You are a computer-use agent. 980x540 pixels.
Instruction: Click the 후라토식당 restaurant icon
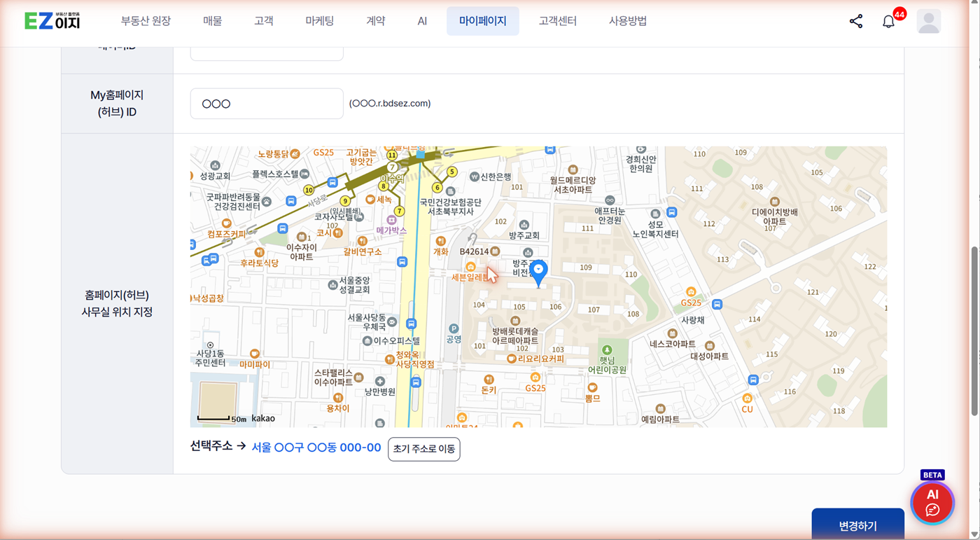coord(259,252)
